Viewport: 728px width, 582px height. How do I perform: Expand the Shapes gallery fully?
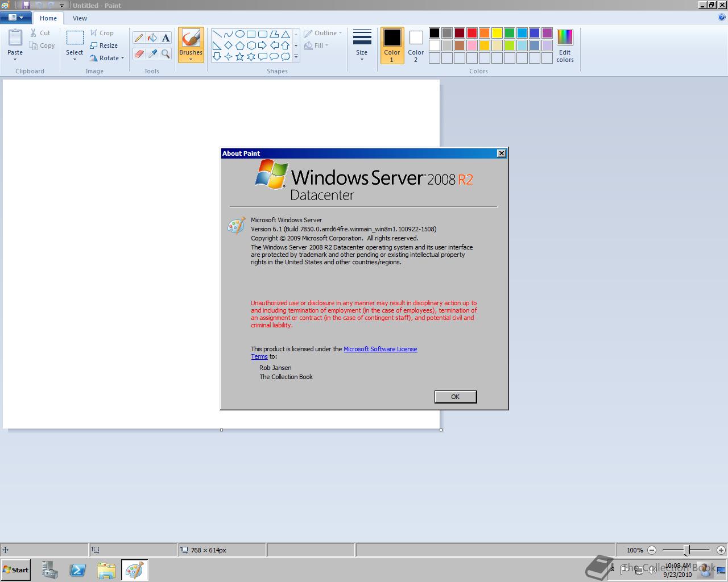pyautogui.click(x=296, y=57)
